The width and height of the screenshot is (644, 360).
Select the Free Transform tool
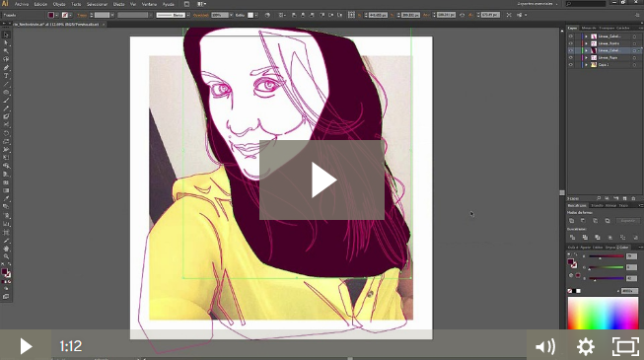(x=6, y=158)
